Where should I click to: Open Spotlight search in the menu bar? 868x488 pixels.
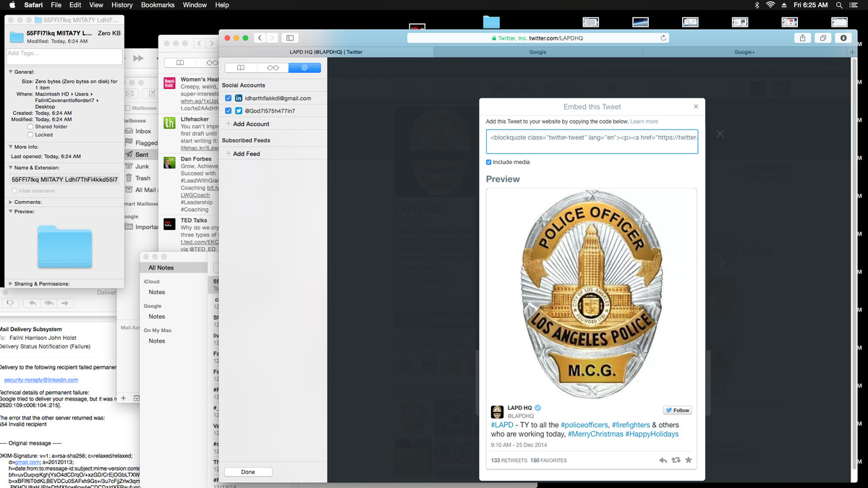[x=840, y=4]
